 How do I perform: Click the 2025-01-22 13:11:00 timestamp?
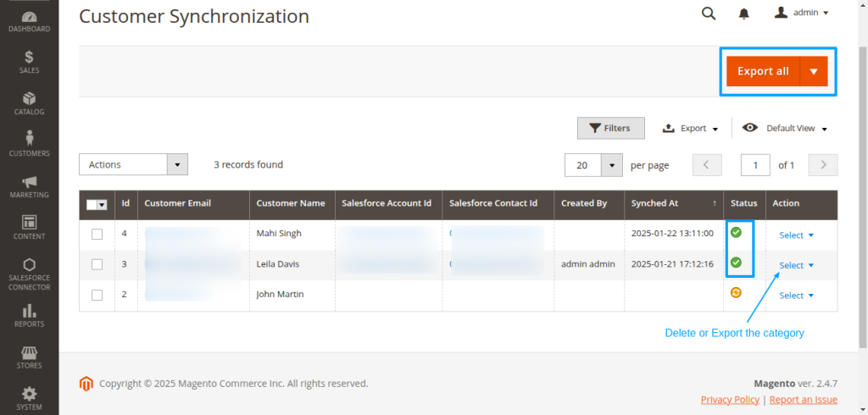coord(672,234)
